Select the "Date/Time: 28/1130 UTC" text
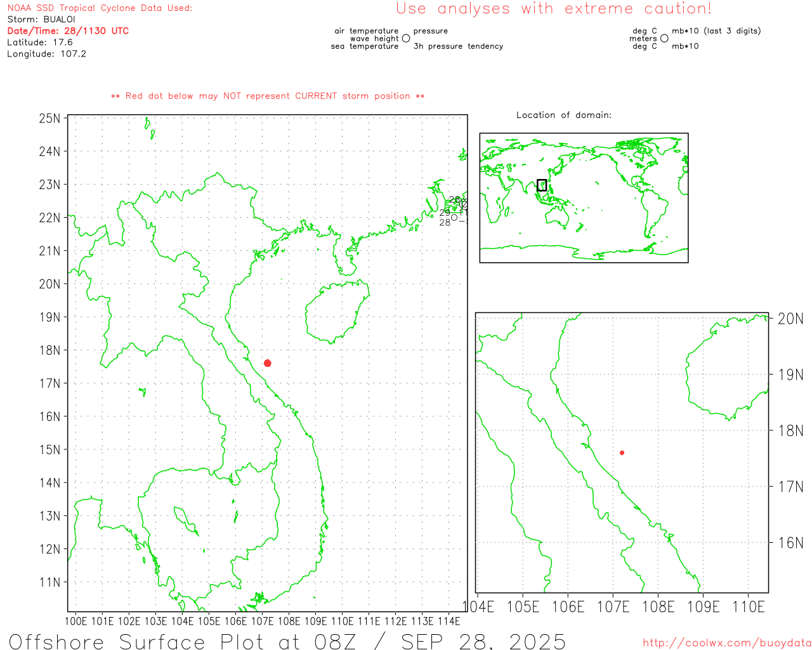 tap(68, 30)
